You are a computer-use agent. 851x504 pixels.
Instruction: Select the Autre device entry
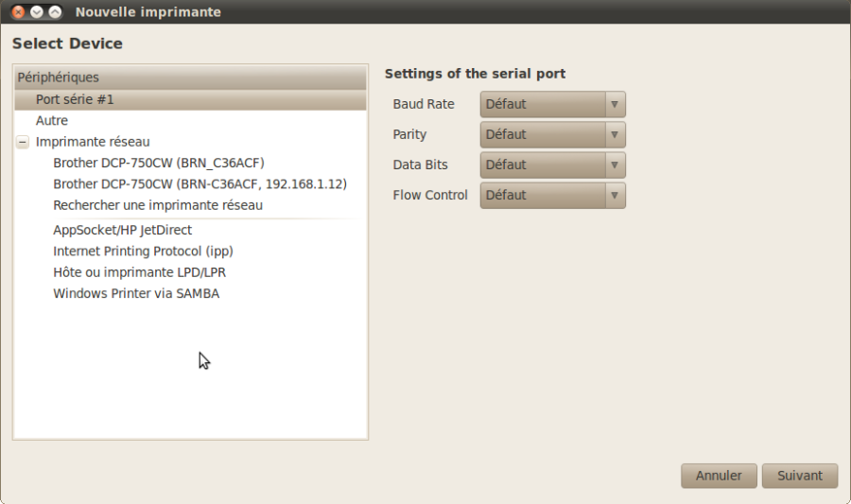pos(190,120)
